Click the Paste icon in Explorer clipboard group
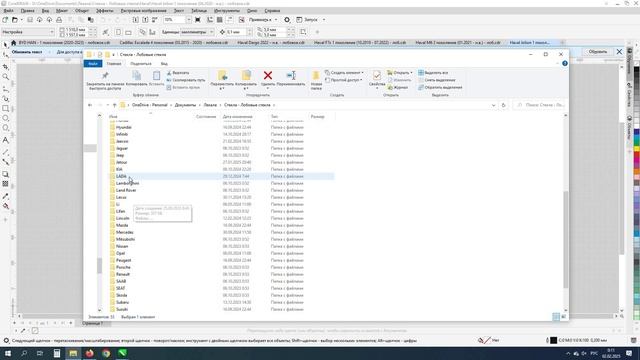 156,75
